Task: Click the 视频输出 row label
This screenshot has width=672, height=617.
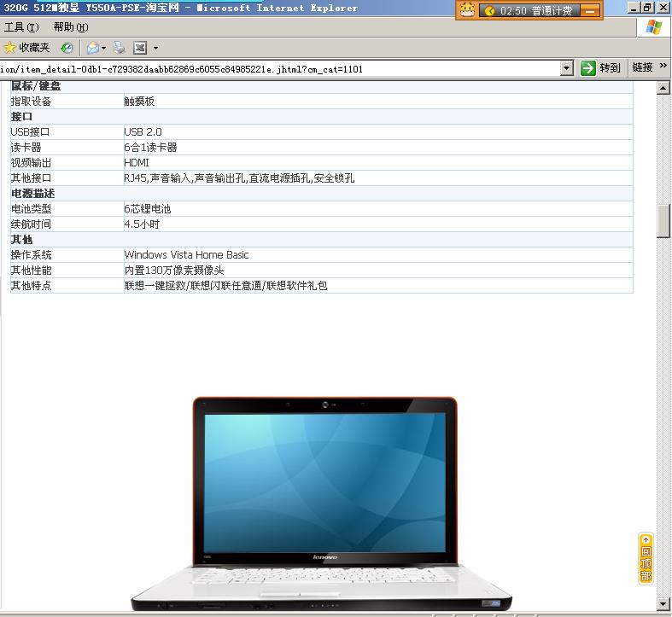Action: point(31,163)
